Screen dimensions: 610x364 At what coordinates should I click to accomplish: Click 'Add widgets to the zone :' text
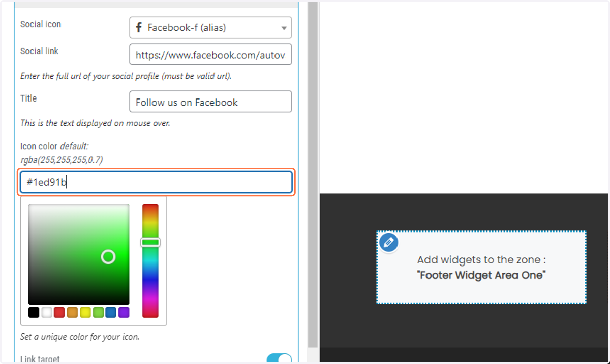click(x=481, y=260)
